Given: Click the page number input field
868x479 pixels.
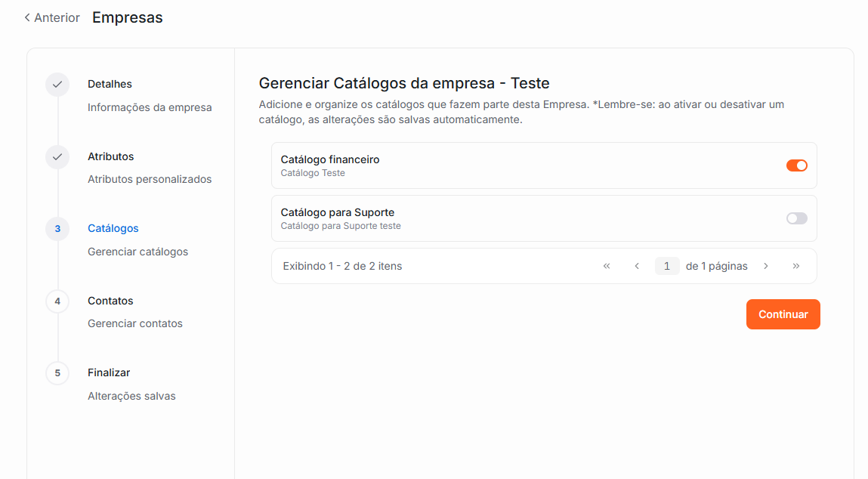Looking at the screenshot, I should pyautogui.click(x=666, y=267).
